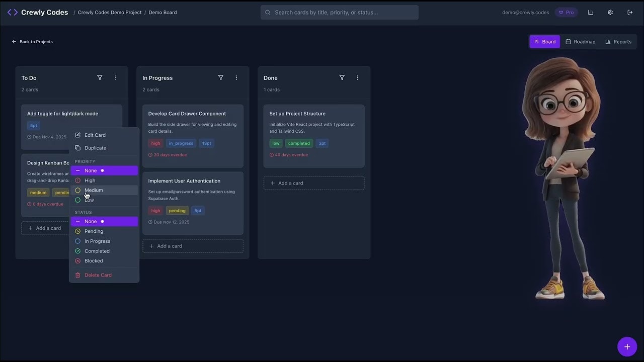Viewport: 644px width, 362px height.
Task: Focus the search cards input field
Action: pos(340,12)
